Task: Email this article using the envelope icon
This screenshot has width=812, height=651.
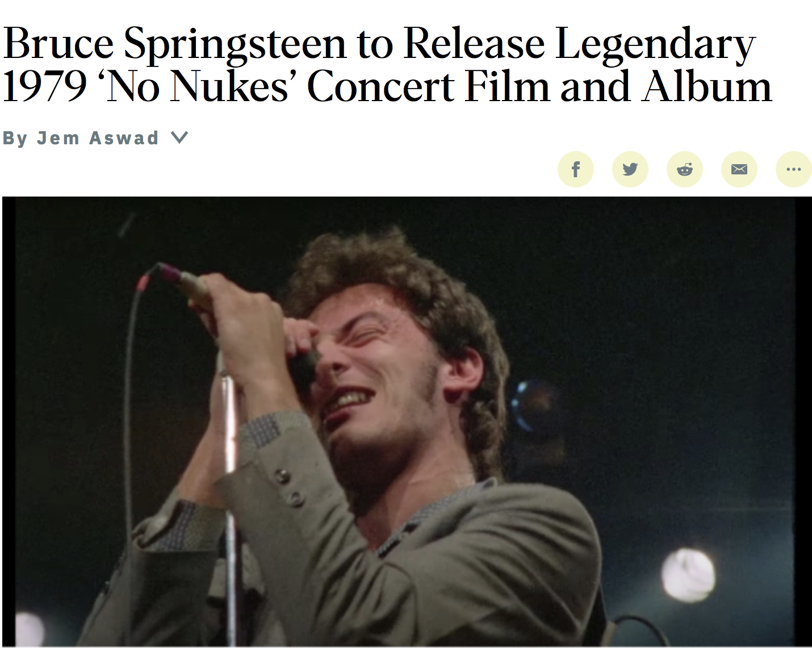Action: (739, 169)
